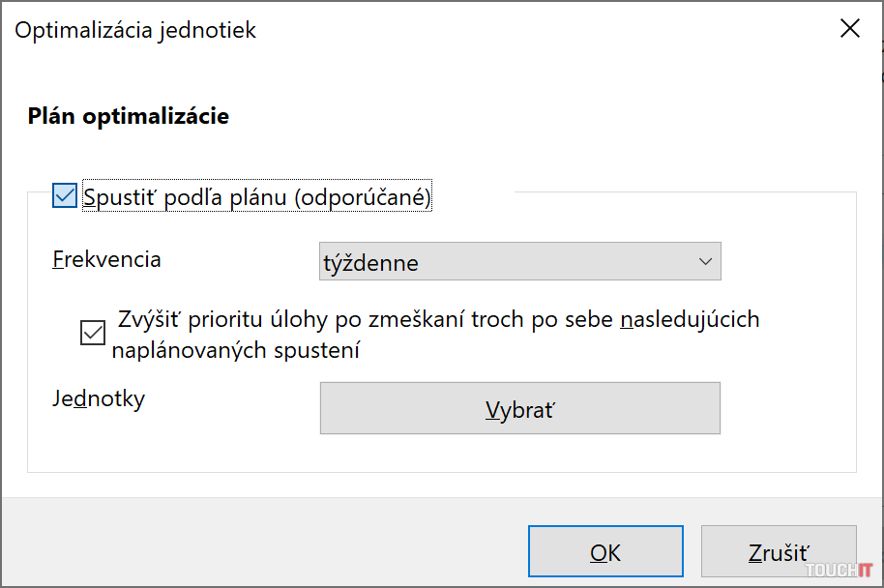Open the Frekvencia dropdown list

pyautogui.click(x=519, y=262)
